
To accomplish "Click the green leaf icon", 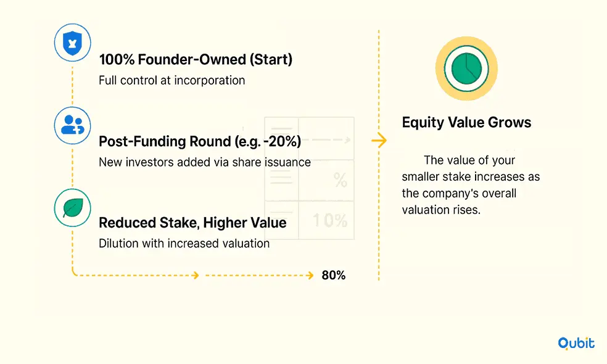I will click(72, 208).
